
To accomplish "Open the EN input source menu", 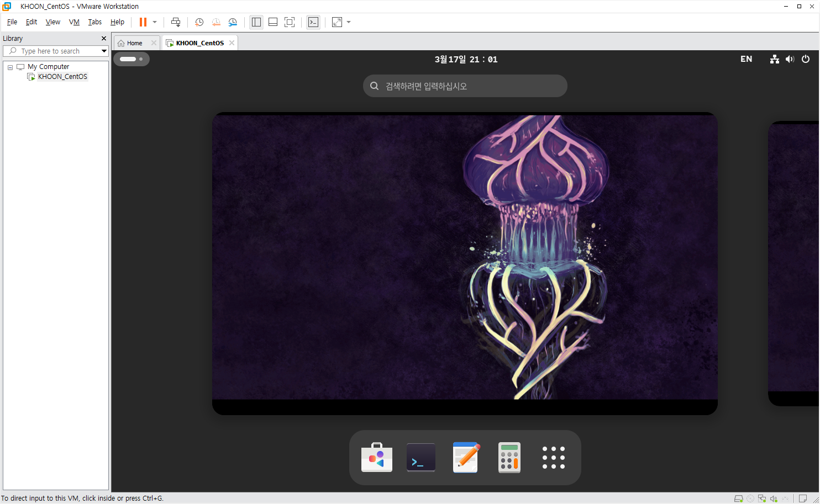I will click(746, 59).
